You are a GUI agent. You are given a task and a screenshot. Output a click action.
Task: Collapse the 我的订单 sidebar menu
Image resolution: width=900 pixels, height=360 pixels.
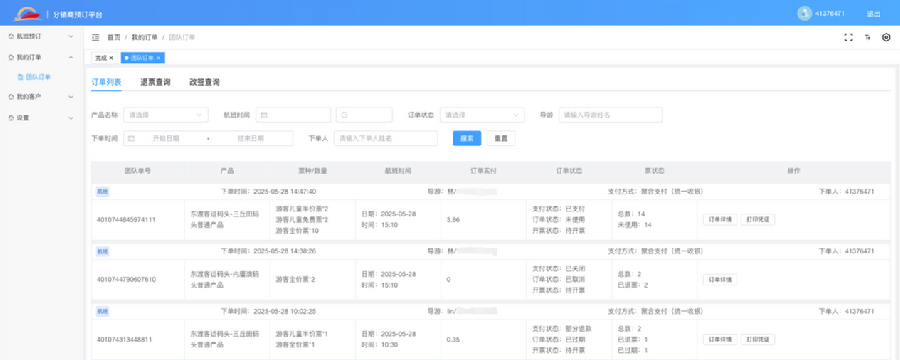point(41,57)
